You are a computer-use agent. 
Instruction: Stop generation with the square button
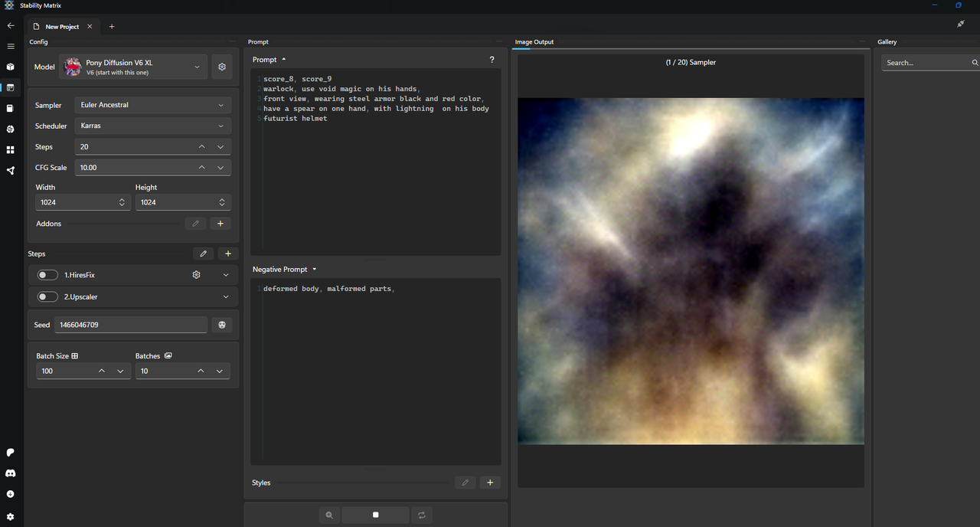click(375, 516)
